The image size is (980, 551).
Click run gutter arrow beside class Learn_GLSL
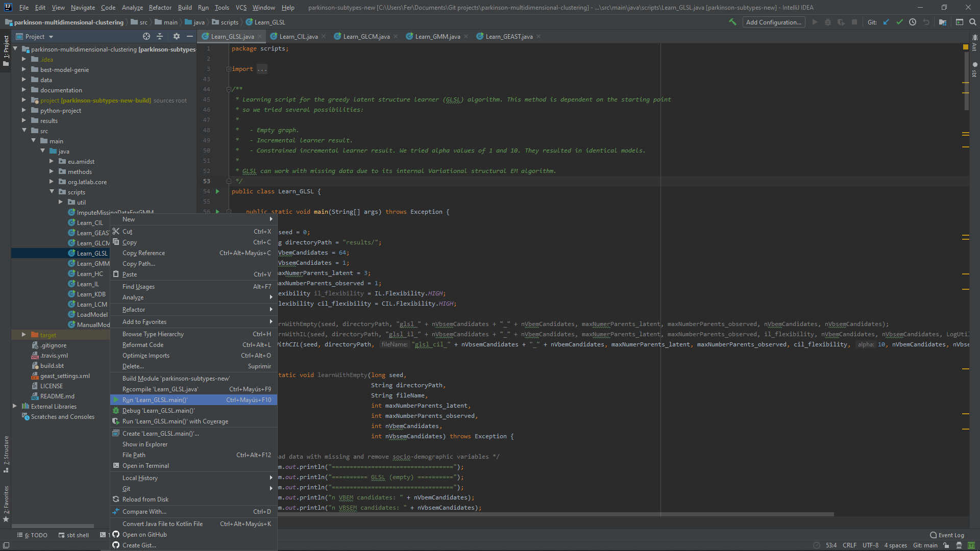(x=217, y=191)
